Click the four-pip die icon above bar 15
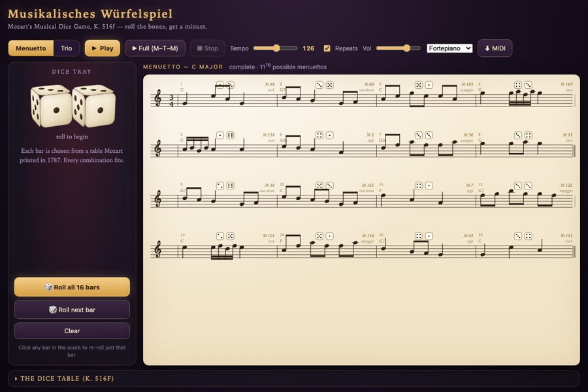The width and height of the screenshot is (588, 392). pyautogui.click(x=419, y=236)
